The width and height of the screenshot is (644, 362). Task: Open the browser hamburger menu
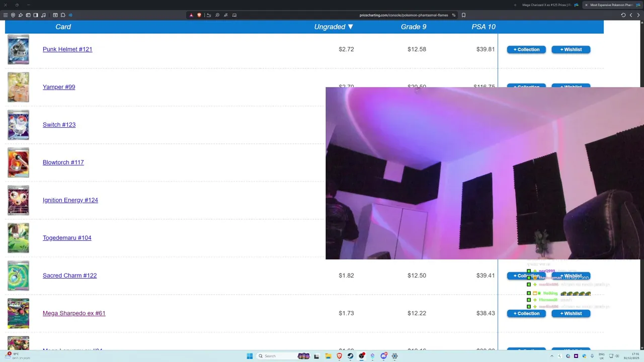point(6,15)
